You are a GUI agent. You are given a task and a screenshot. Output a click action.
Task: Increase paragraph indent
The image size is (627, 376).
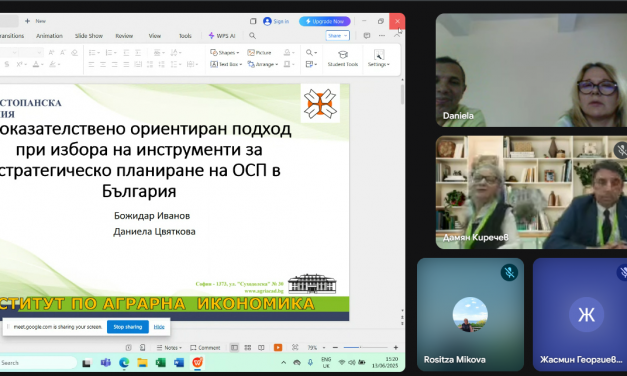[138, 52]
